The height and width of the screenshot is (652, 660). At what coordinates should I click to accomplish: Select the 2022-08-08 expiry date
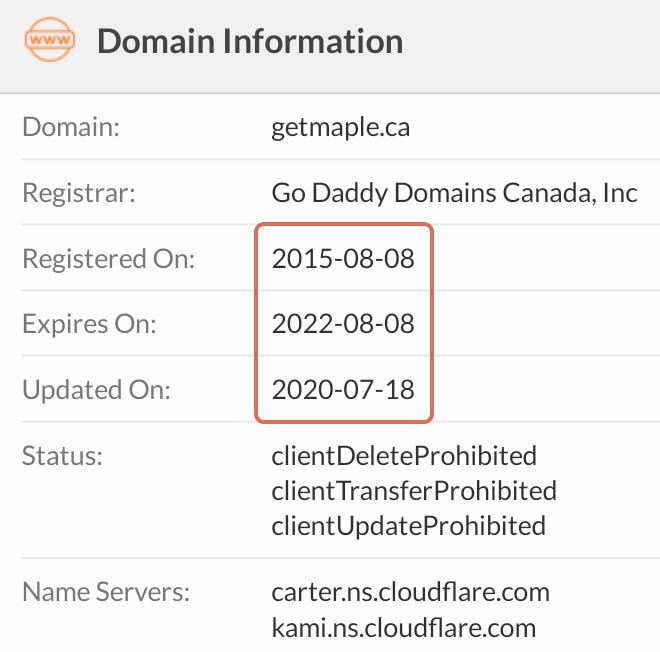[x=343, y=324]
